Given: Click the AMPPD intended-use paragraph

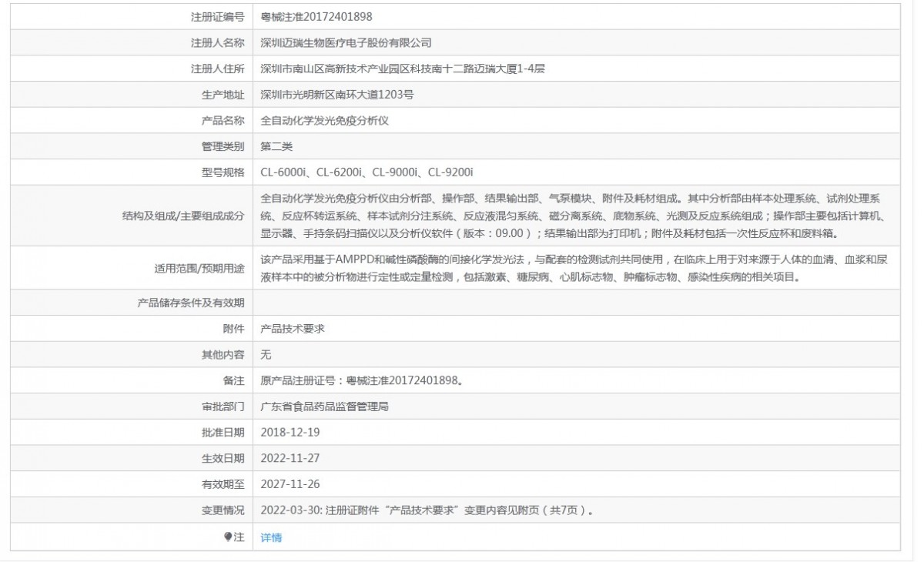Looking at the screenshot, I should [x=574, y=268].
